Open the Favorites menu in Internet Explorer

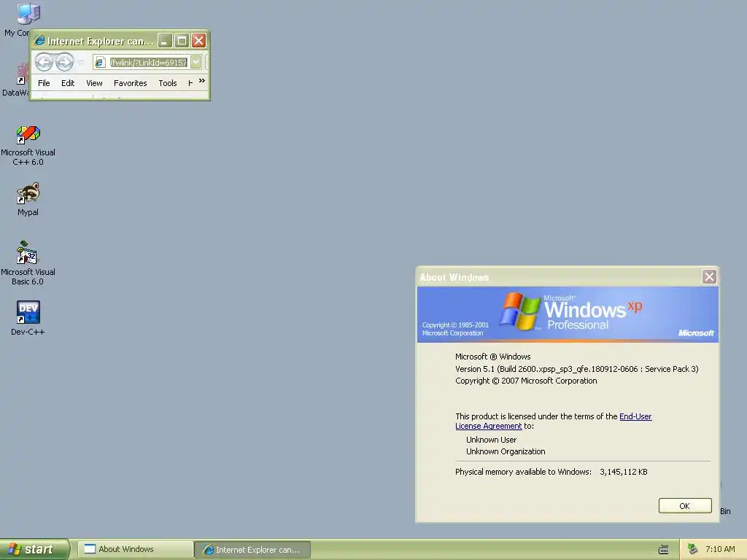coord(130,83)
